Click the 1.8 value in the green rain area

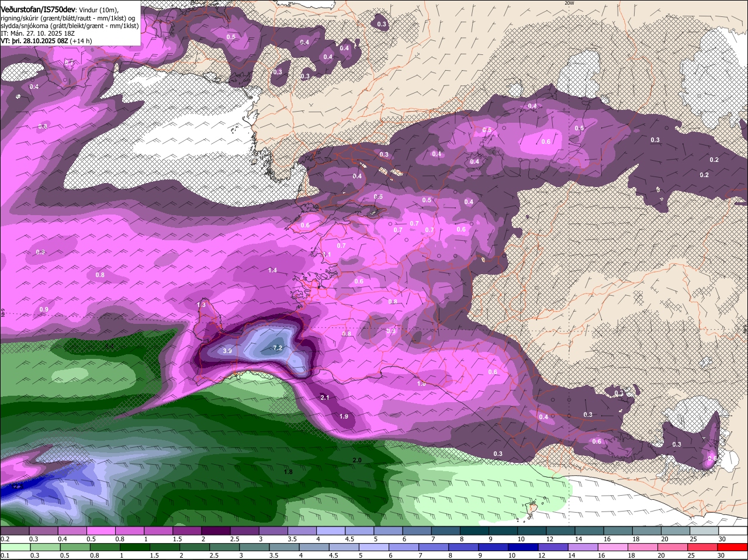pyautogui.click(x=288, y=472)
